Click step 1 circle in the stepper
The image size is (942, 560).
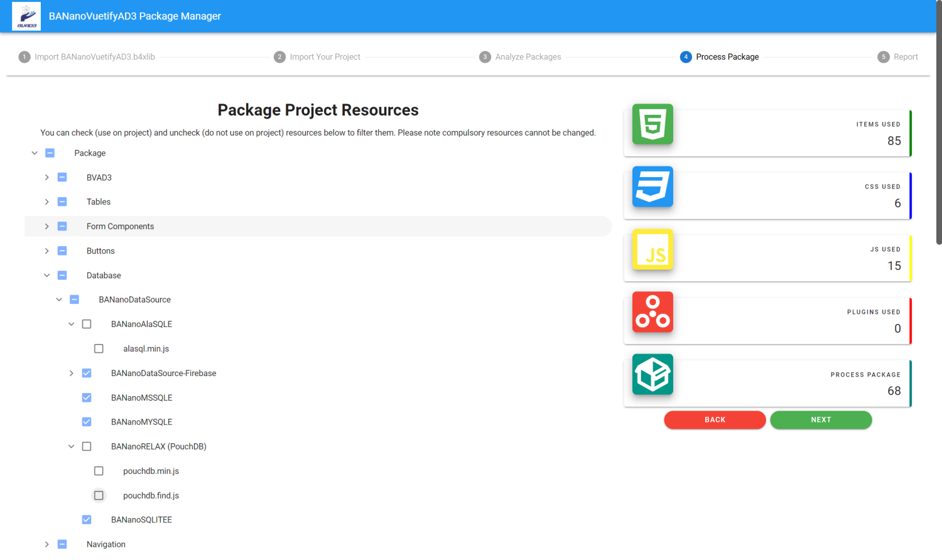coord(24,57)
